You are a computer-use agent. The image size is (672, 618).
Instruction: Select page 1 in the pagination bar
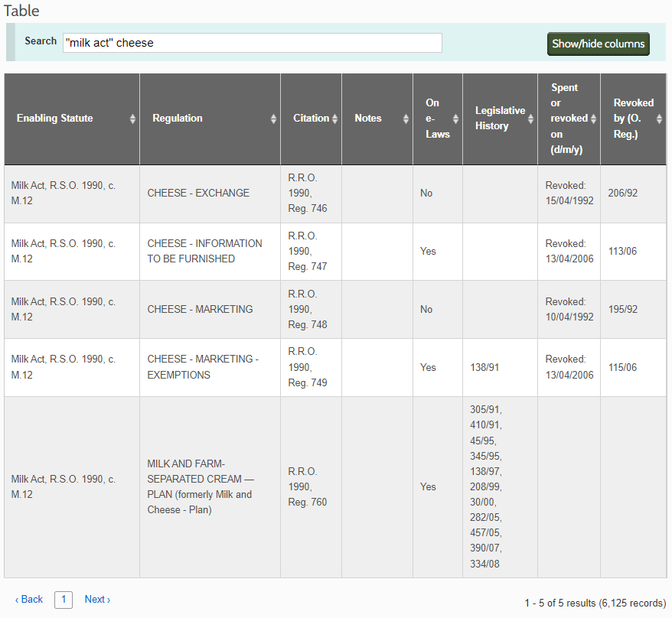coord(63,600)
